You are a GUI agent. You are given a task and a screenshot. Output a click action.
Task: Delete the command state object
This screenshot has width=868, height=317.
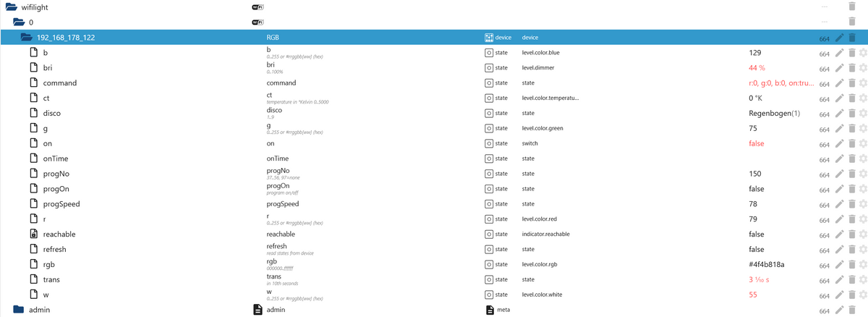pyautogui.click(x=851, y=83)
